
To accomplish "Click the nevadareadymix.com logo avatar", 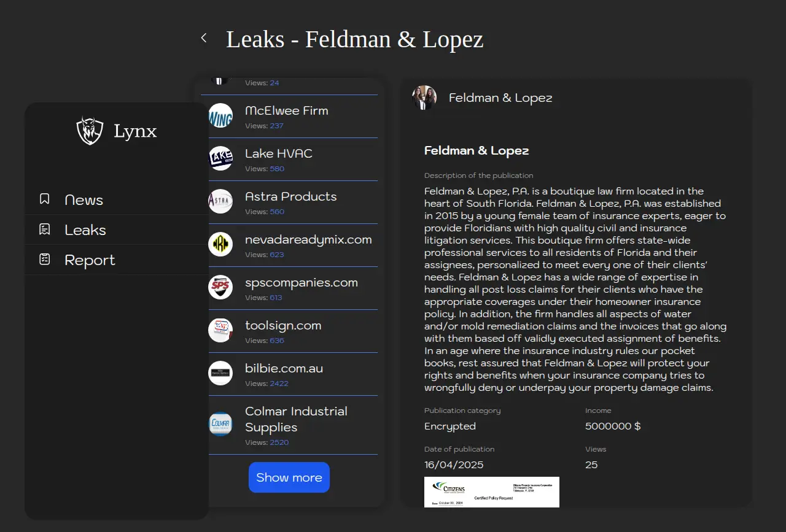I will point(220,244).
